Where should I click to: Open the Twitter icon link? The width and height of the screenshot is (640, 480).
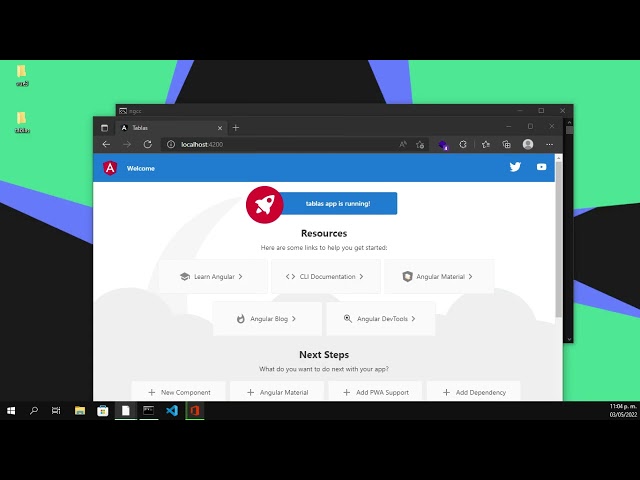pyautogui.click(x=515, y=167)
